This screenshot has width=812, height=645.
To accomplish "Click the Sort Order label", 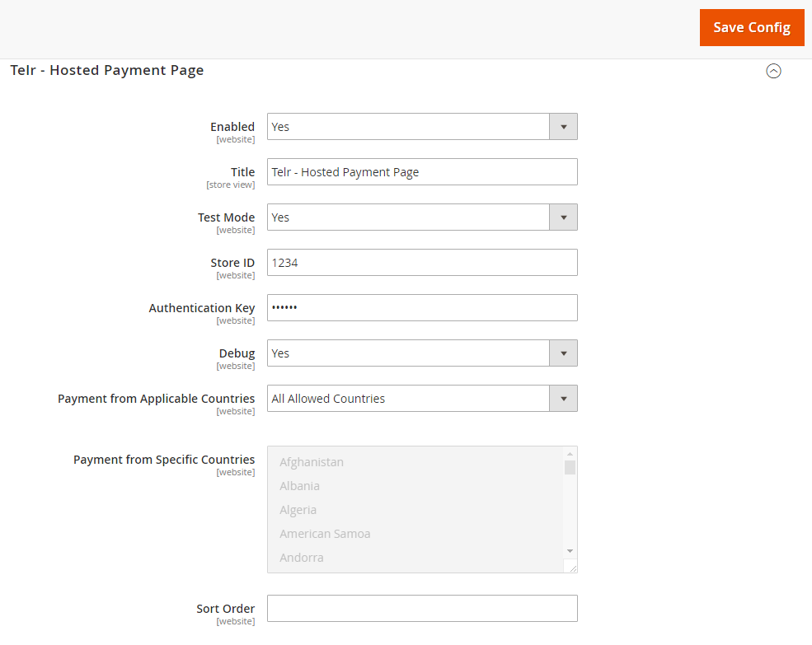I will tap(226, 609).
